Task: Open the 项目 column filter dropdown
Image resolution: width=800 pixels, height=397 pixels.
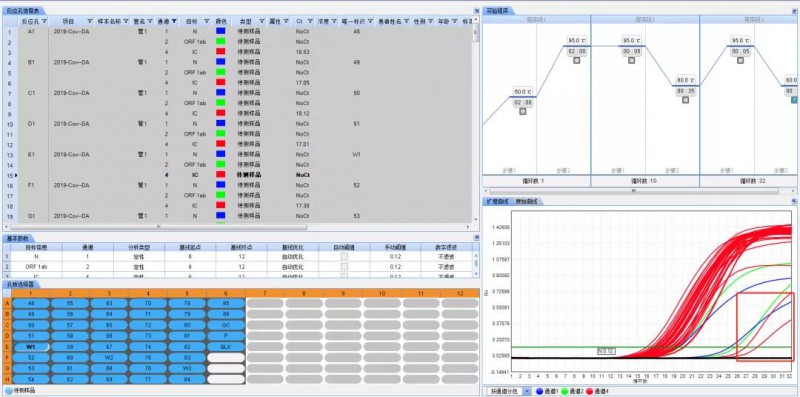Action: point(90,21)
